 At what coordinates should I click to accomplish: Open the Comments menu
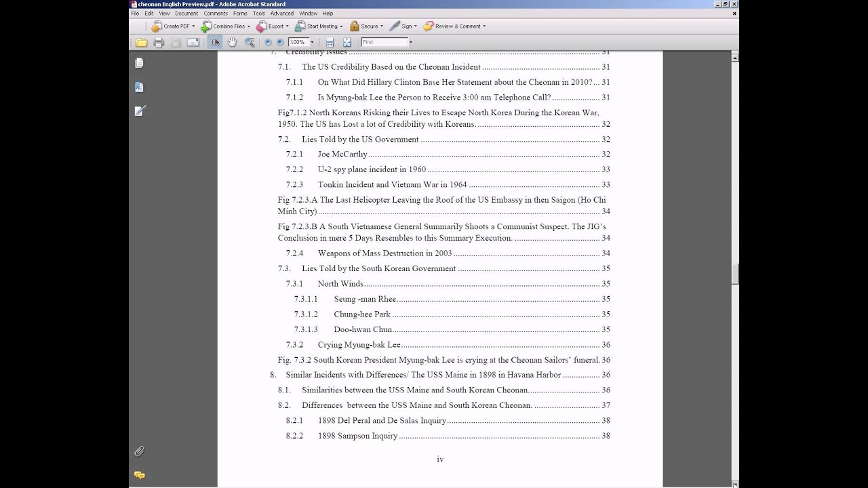(216, 14)
